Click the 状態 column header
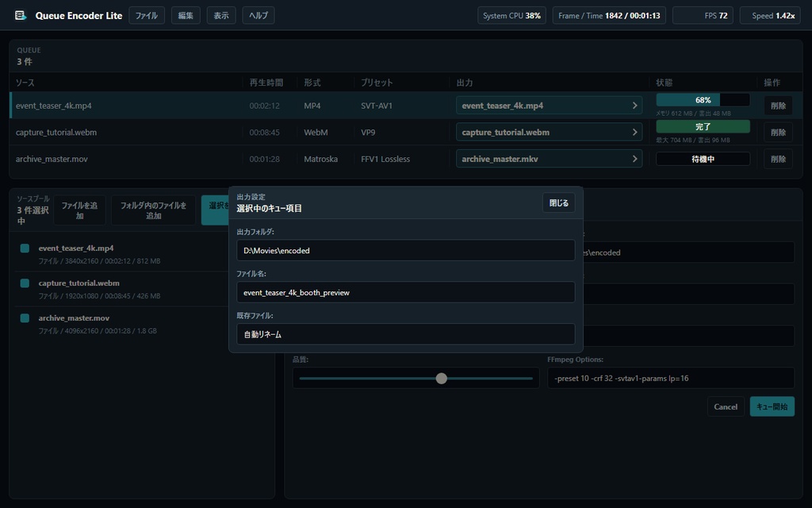Image resolution: width=812 pixels, height=508 pixels. tap(664, 83)
